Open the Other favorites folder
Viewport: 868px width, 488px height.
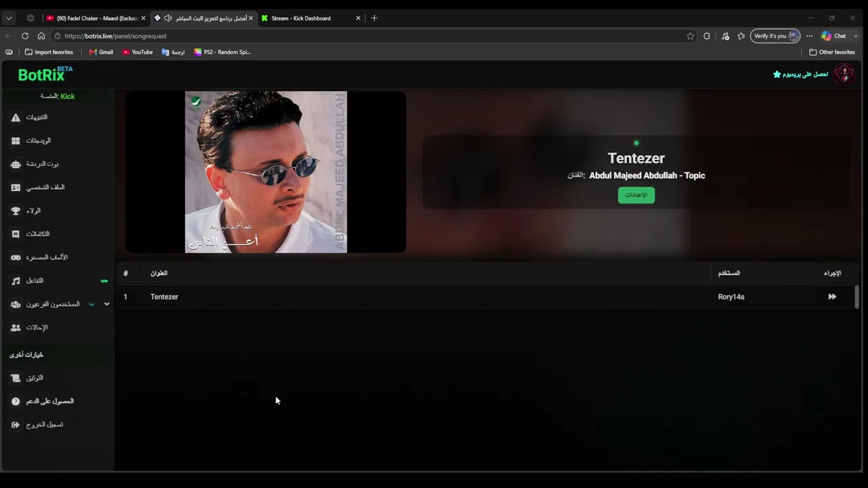(x=832, y=52)
